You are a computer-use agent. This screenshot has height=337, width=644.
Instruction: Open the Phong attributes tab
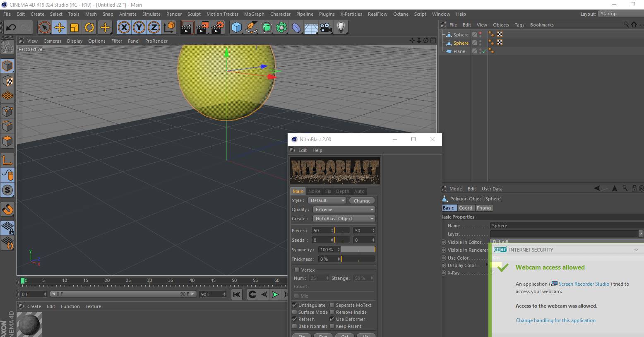(x=483, y=208)
